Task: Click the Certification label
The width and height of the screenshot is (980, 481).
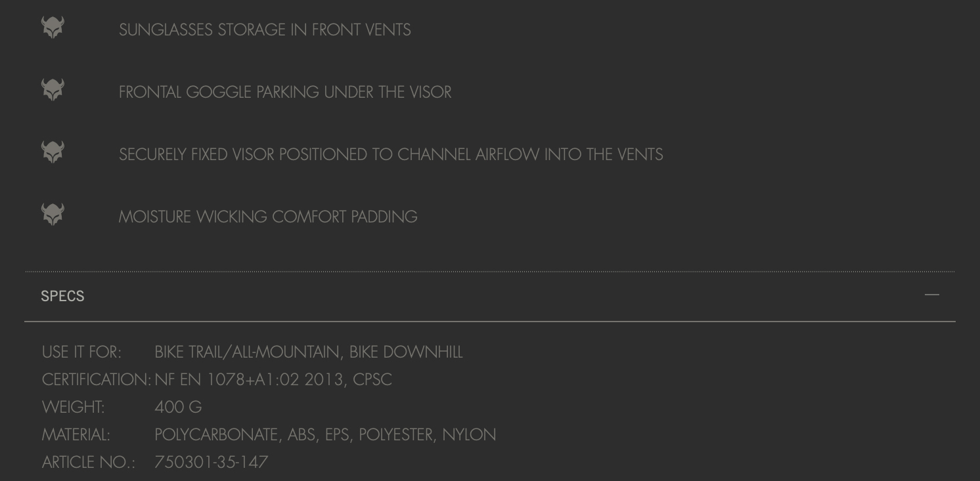Action: pos(97,380)
